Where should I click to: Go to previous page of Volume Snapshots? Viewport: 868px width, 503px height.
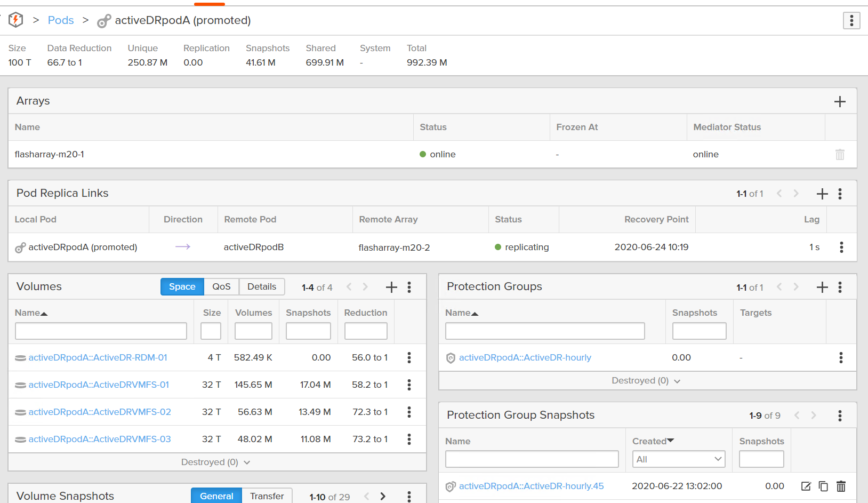[367, 497]
